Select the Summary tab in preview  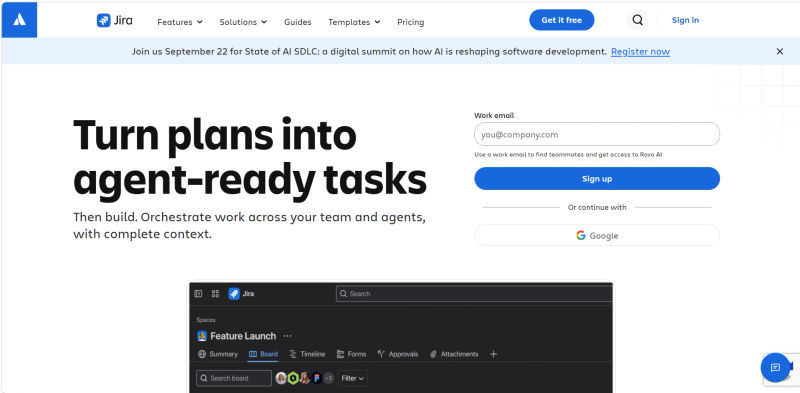pyautogui.click(x=218, y=354)
